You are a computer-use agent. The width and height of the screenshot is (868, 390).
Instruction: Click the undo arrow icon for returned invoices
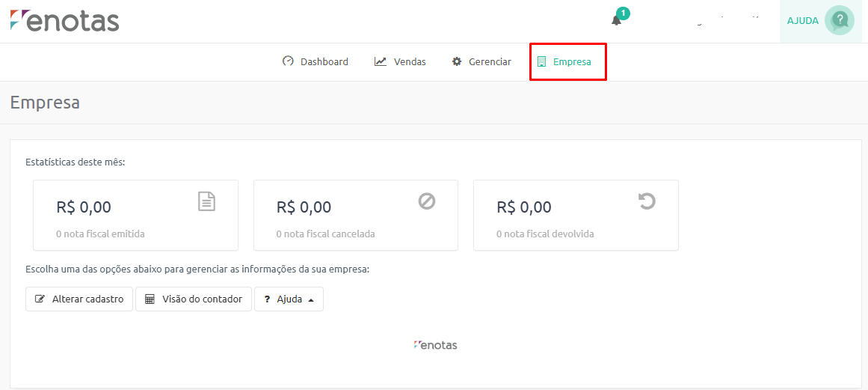click(x=647, y=201)
